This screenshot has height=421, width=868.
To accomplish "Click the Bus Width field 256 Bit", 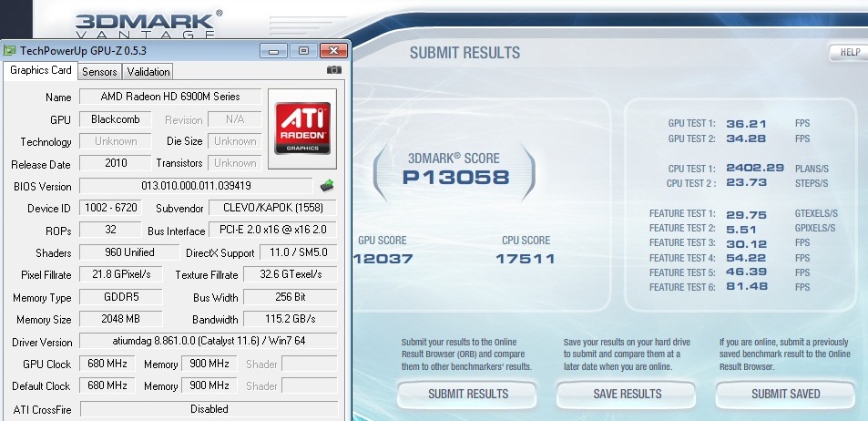I will coord(290,297).
